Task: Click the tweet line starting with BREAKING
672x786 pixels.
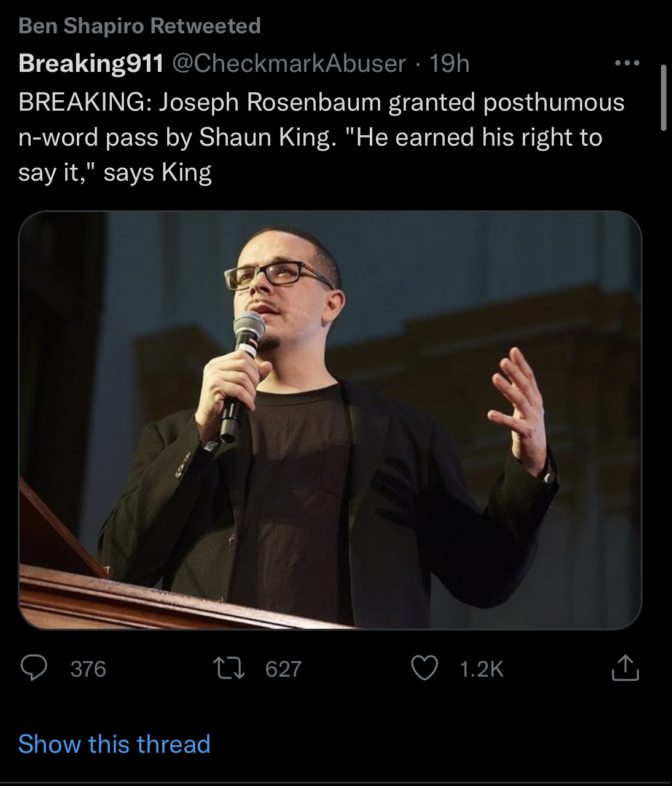Action: click(x=321, y=102)
